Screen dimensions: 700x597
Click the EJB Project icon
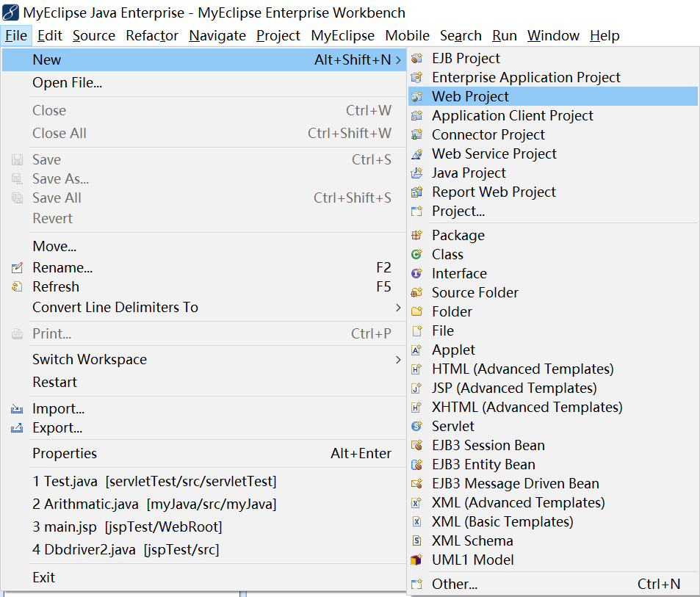coord(416,59)
